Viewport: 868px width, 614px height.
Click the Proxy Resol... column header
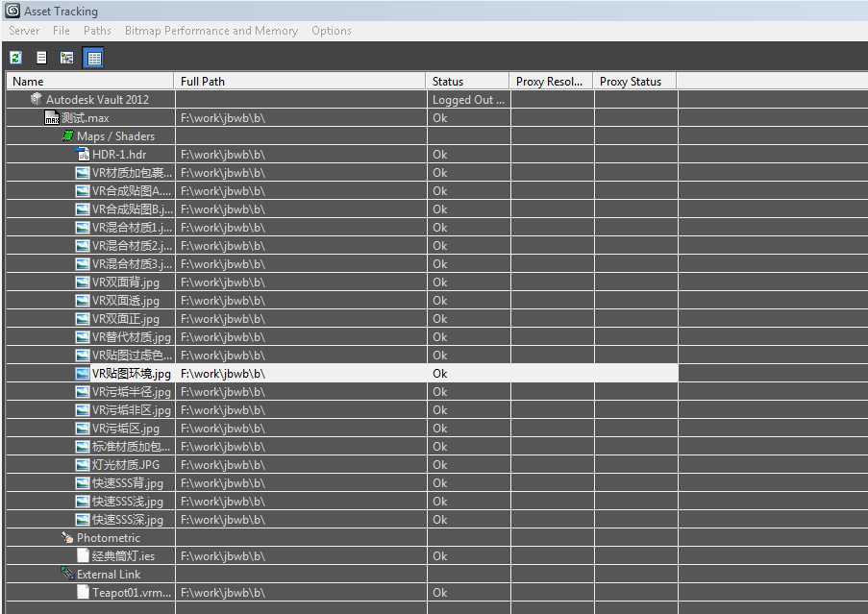tap(552, 82)
